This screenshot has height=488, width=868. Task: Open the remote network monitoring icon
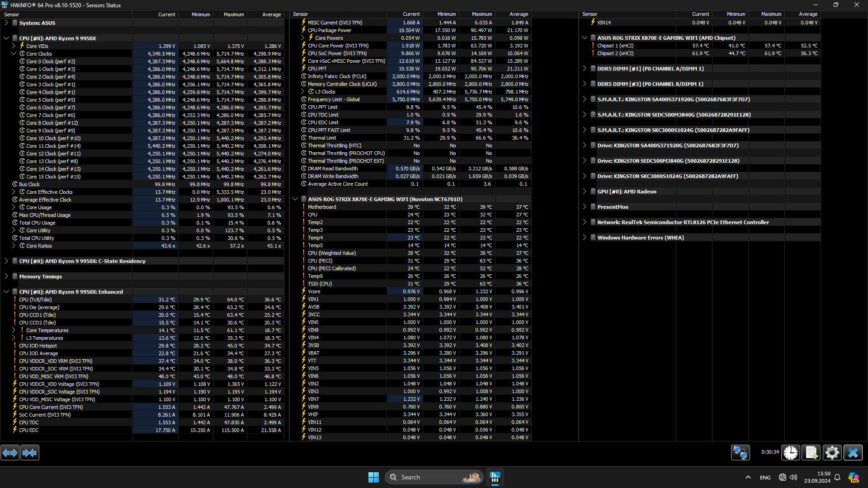[x=740, y=452]
